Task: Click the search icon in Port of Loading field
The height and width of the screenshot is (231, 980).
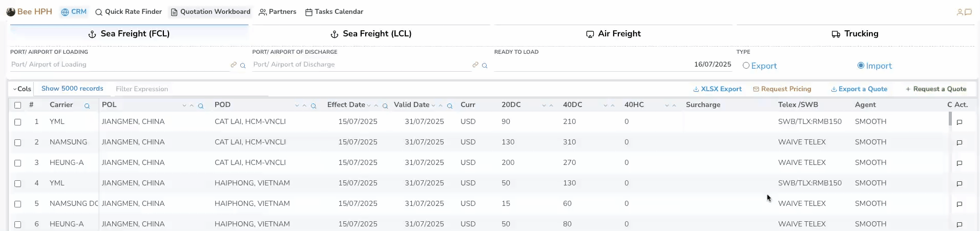Action: (243, 66)
